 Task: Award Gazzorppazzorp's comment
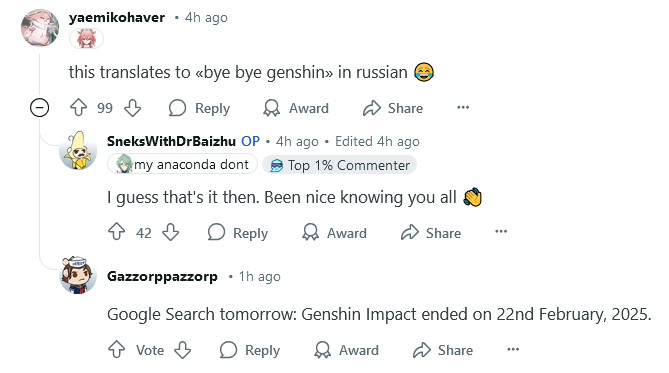[x=346, y=350]
